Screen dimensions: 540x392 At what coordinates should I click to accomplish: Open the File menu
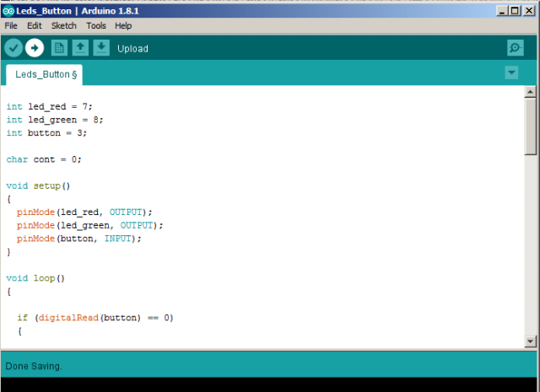click(x=11, y=26)
